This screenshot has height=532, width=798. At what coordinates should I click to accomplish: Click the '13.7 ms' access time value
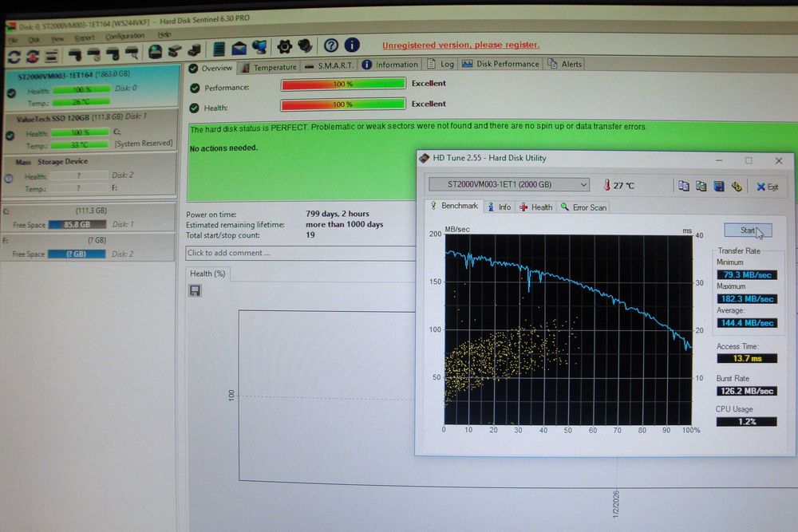click(x=747, y=359)
